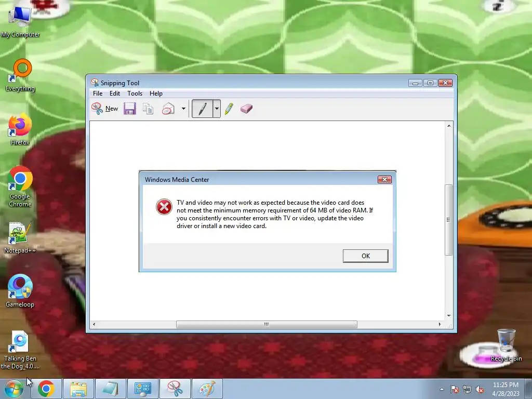532x399 pixels.
Task: Select the yellow Highlighter tool
Action: pyautogui.click(x=229, y=109)
